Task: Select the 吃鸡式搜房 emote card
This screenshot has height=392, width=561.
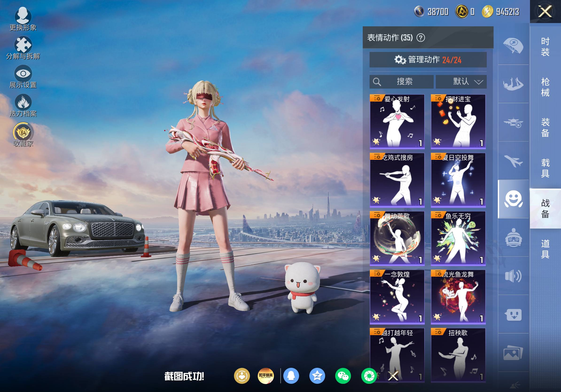Action: pos(397,180)
